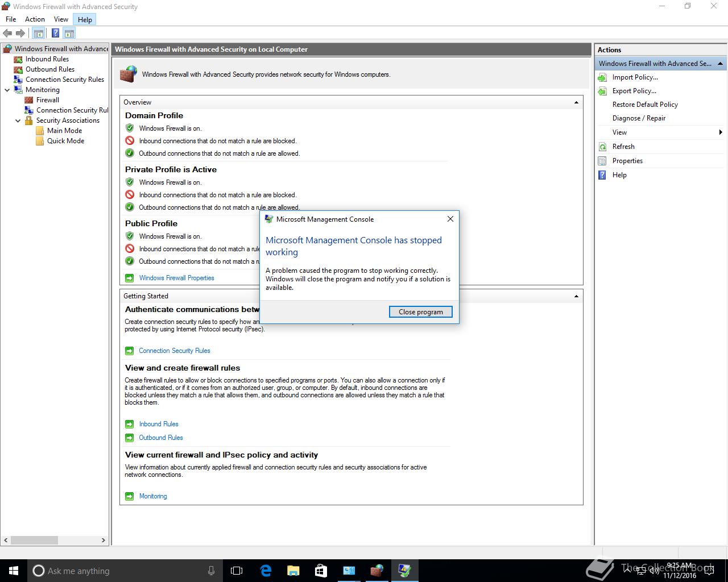Toggle Show/Hide Action Pane toolbar icon
The height and width of the screenshot is (582, 728).
[69, 34]
